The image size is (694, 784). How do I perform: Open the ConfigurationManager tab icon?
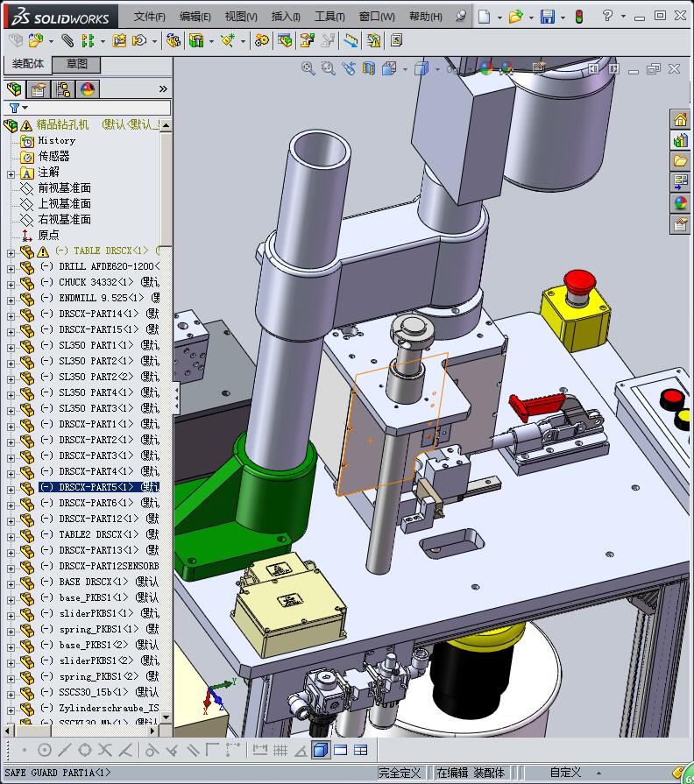point(63,89)
